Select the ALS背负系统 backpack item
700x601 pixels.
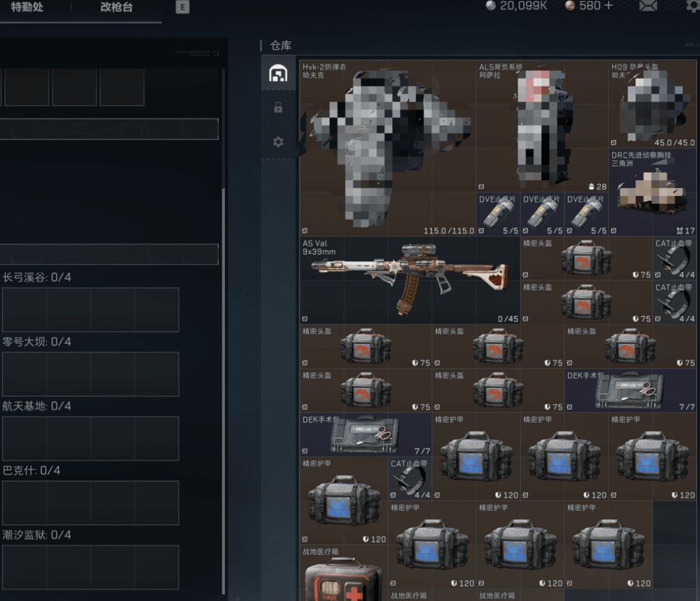click(x=542, y=126)
